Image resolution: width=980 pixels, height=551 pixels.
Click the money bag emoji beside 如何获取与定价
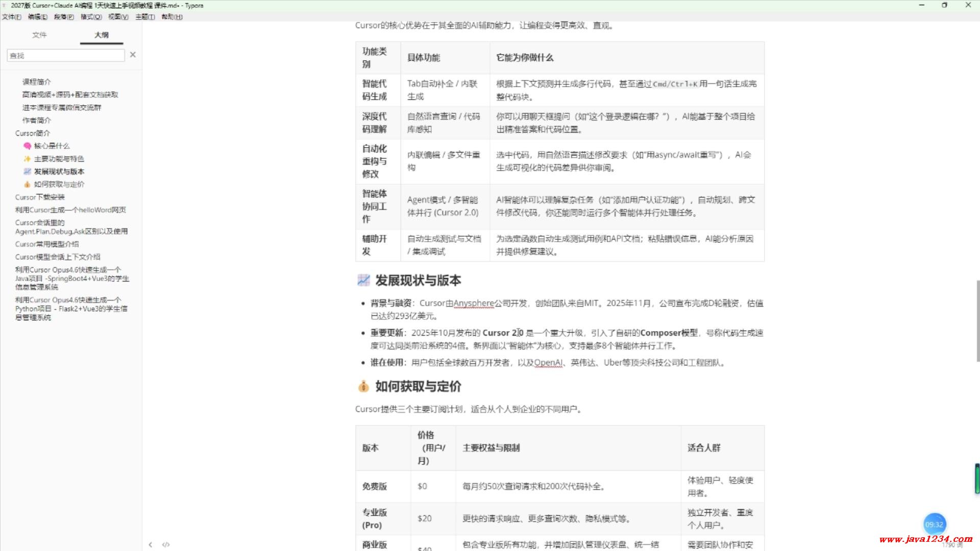tap(363, 386)
